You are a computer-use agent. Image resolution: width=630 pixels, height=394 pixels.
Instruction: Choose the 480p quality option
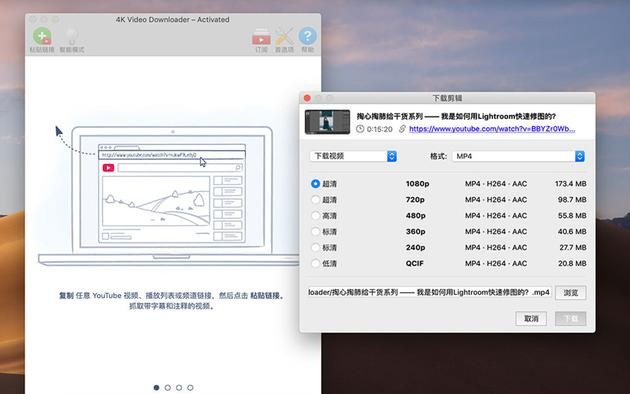click(x=315, y=216)
